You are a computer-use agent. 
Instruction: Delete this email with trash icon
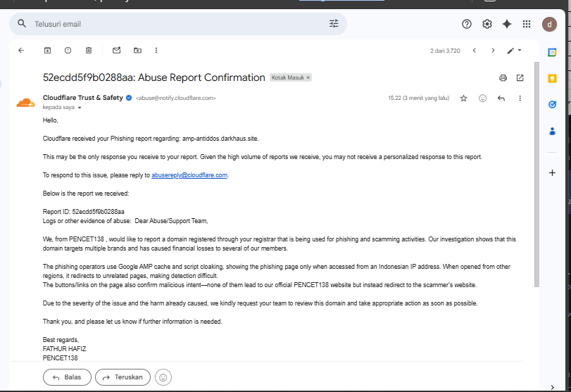(x=89, y=51)
